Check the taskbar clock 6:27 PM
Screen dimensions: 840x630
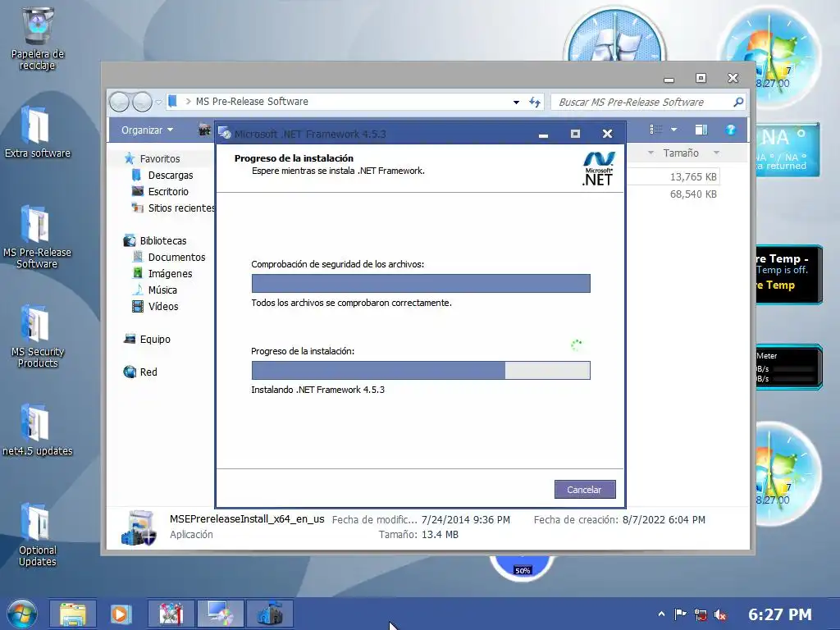point(779,614)
